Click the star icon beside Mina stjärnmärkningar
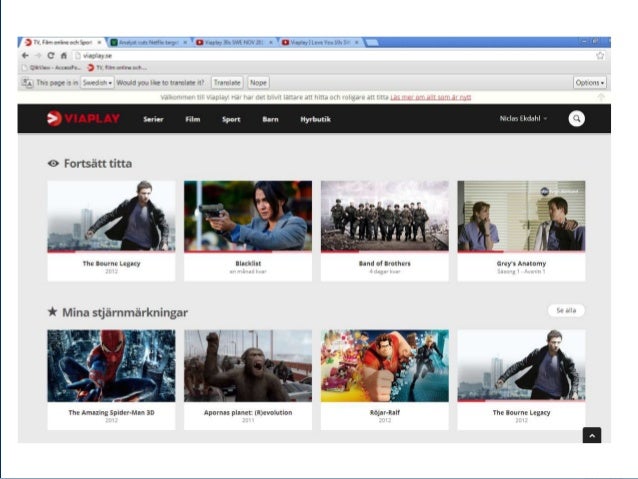638x479 pixels. (x=52, y=312)
